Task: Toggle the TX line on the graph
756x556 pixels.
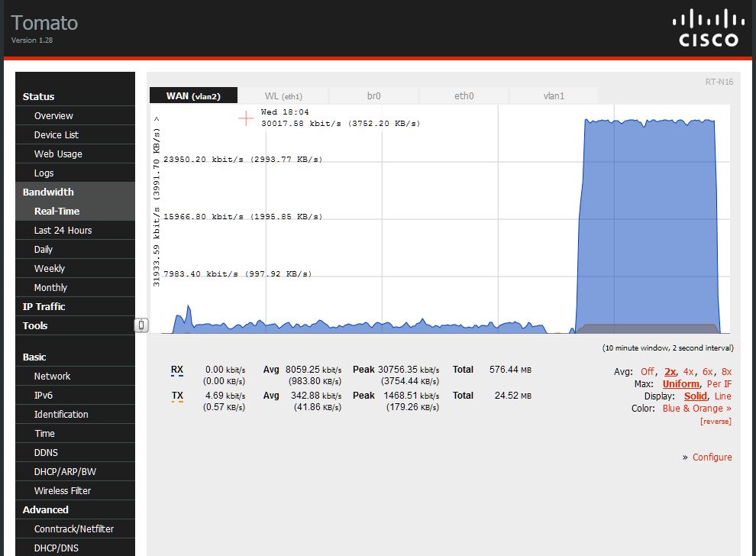Action: pos(177,396)
